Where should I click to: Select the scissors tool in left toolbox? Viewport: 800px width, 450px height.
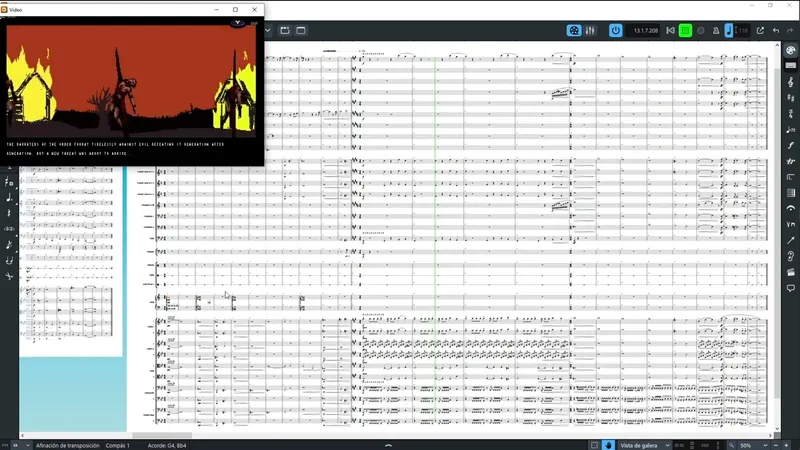[9, 277]
